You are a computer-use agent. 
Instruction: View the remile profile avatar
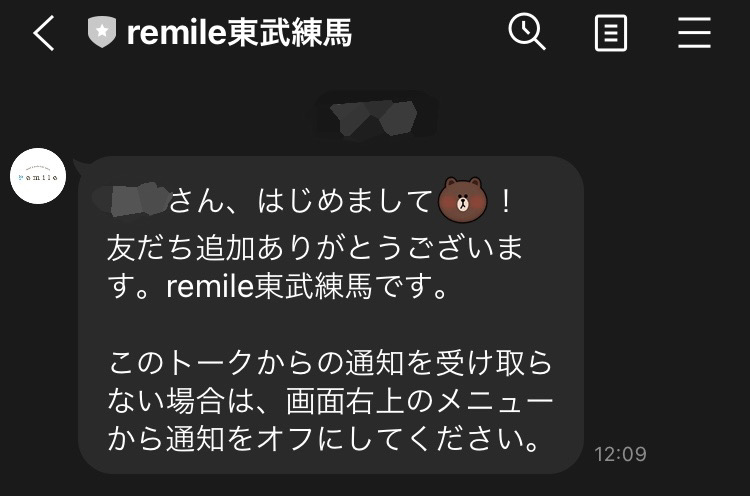tap(38, 176)
